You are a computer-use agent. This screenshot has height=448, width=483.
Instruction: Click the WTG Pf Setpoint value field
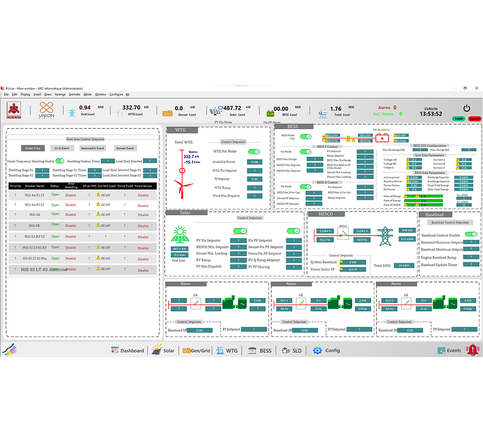[254, 179]
